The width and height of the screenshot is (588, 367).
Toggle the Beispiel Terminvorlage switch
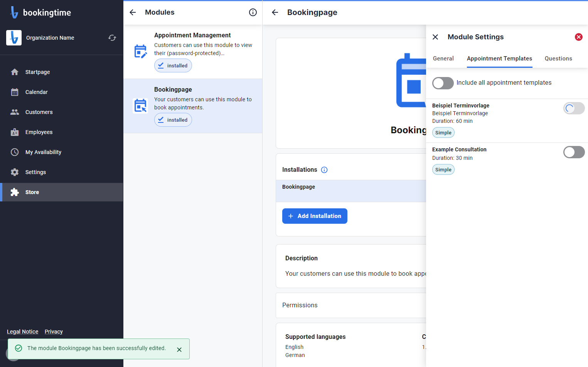tap(574, 109)
